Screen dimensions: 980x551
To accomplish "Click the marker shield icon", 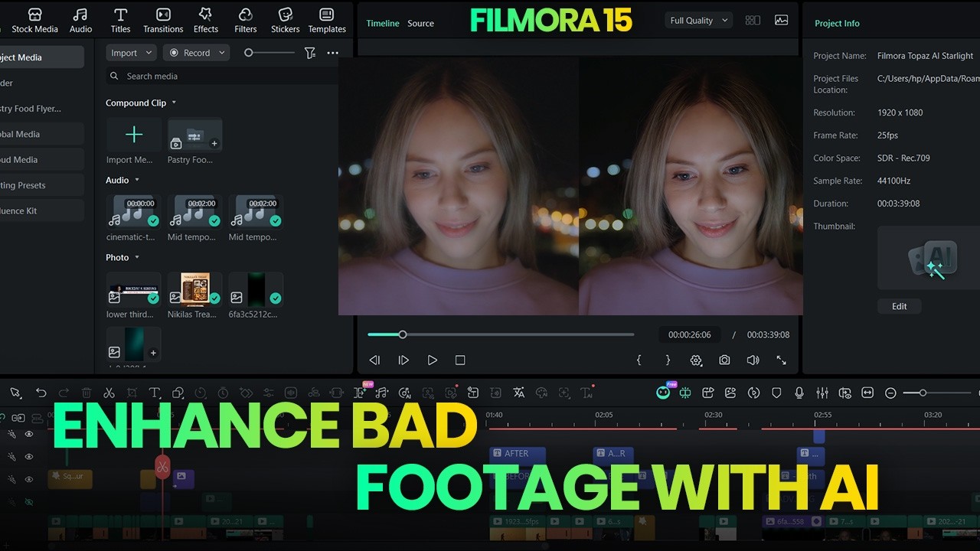I will click(x=776, y=393).
